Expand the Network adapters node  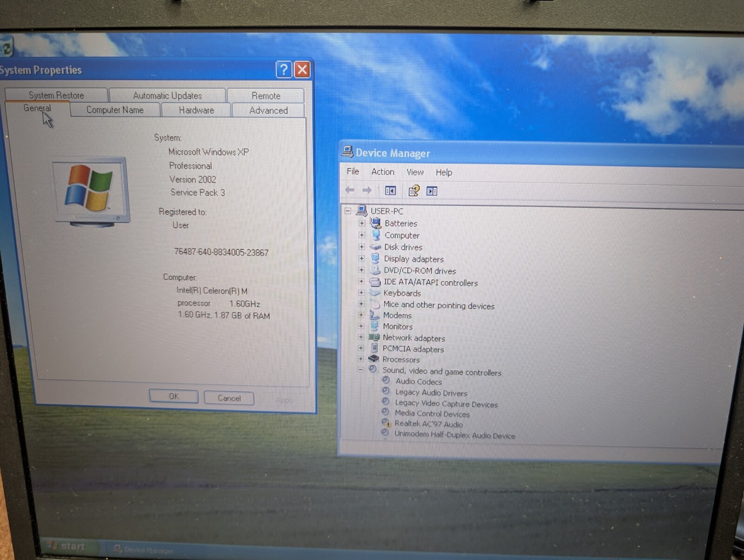point(360,337)
